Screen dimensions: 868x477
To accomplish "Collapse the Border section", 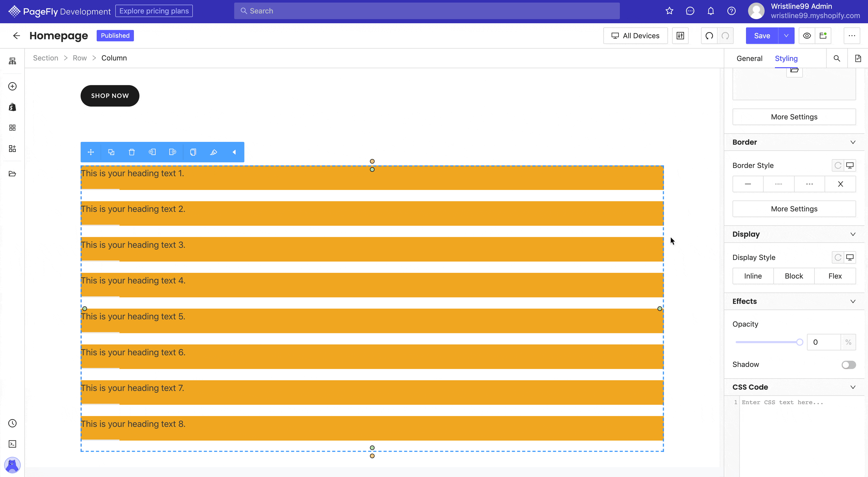I will 853,142.
